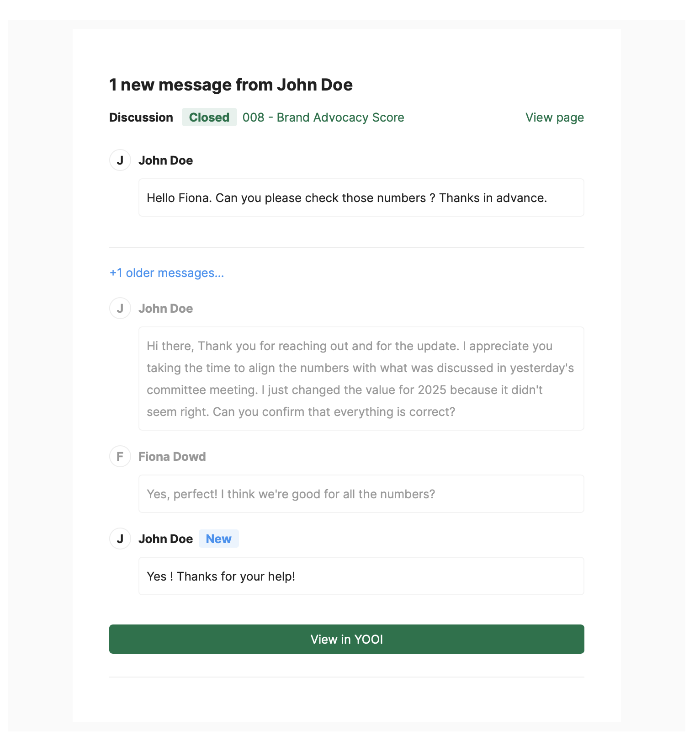Click the Closed status badge
Viewport: 700px width, 747px height.
click(209, 117)
